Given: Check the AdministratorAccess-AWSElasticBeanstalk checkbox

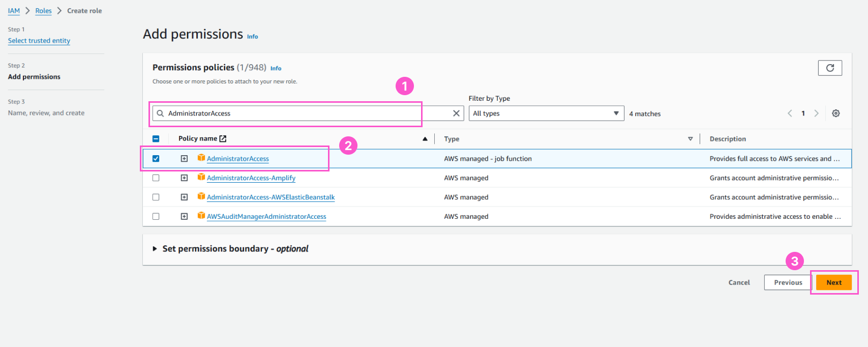Looking at the screenshot, I should click(x=156, y=197).
